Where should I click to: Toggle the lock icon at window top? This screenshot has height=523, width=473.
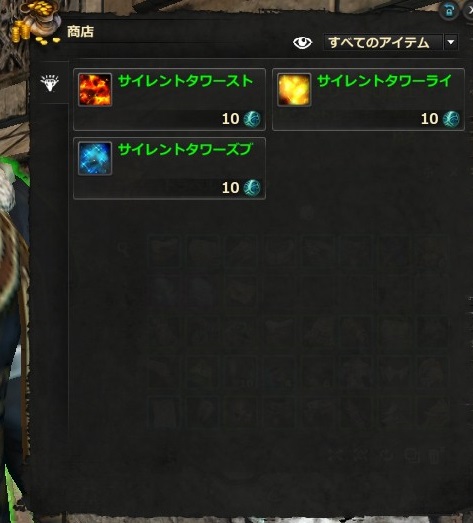coord(449,11)
